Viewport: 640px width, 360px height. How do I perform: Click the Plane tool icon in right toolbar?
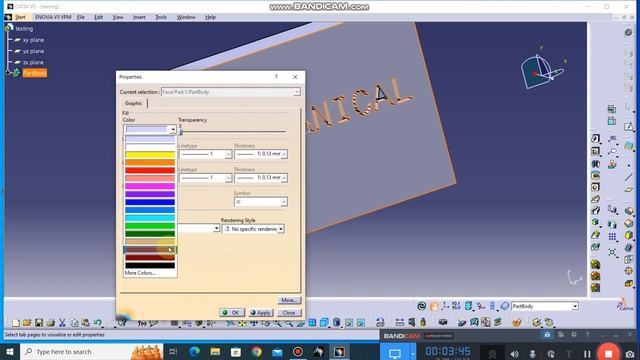(629, 189)
